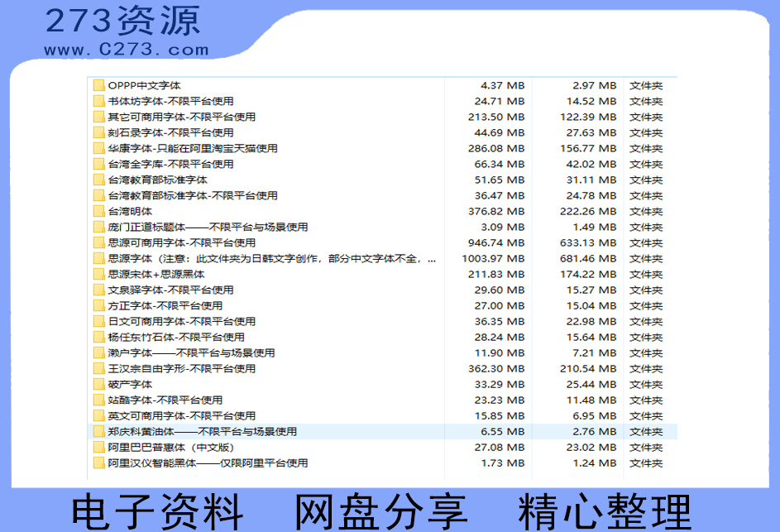This screenshot has height=532, width=780.
Task: Select the folder icon next to 思源宋体+思源黑体
Action: coord(99,274)
